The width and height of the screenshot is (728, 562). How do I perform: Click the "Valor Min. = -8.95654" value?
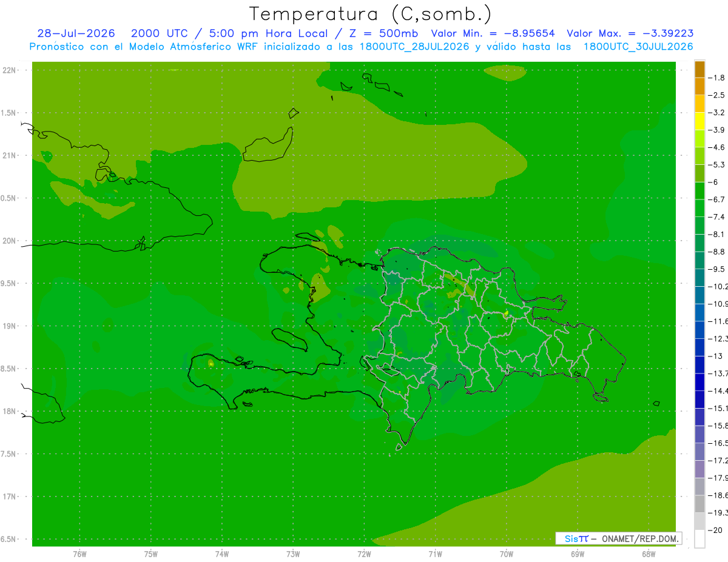point(493,33)
